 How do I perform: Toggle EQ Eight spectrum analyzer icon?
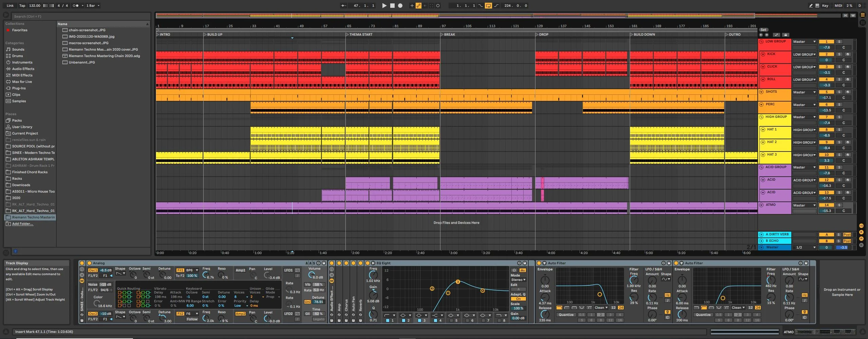523,270
